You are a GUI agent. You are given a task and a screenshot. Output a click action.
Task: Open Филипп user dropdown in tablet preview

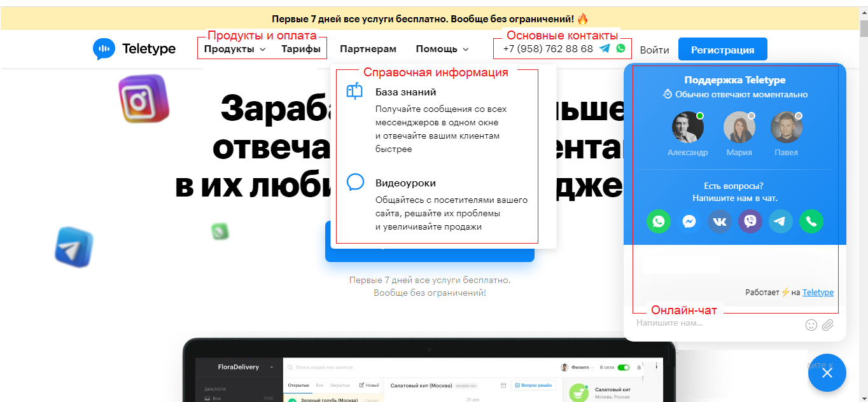pyautogui.click(x=577, y=367)
